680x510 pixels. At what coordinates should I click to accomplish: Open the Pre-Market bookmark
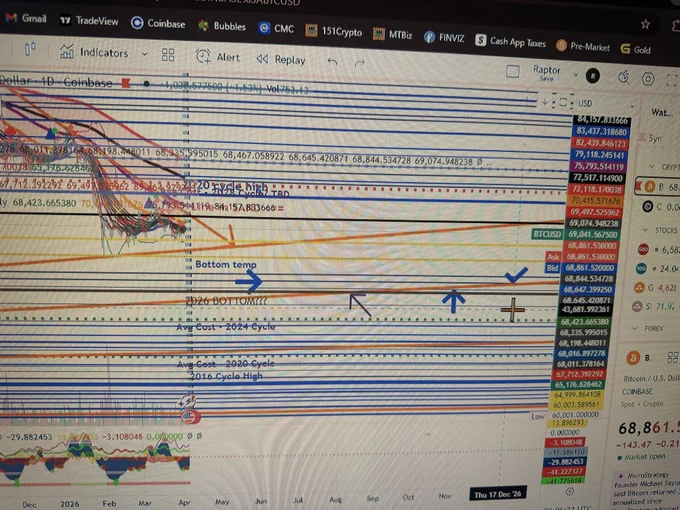pyautogui.click(x=583, y=46)
